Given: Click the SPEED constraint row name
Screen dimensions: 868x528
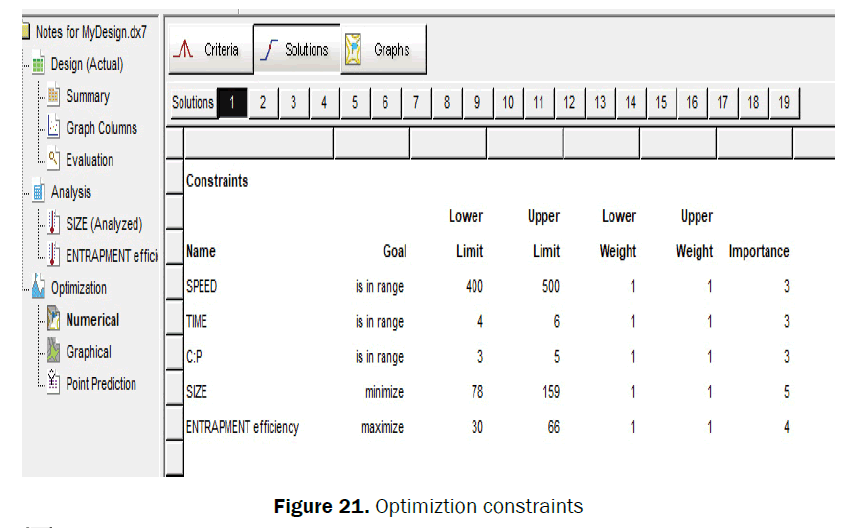Looking at the screenshot, I should click(202, 287).
